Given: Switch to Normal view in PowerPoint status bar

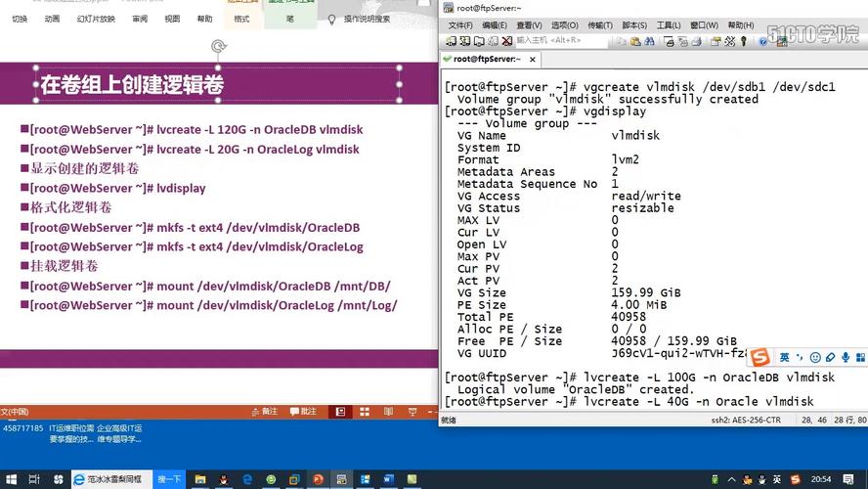Looking at the screenshot, I should point(340,412).
